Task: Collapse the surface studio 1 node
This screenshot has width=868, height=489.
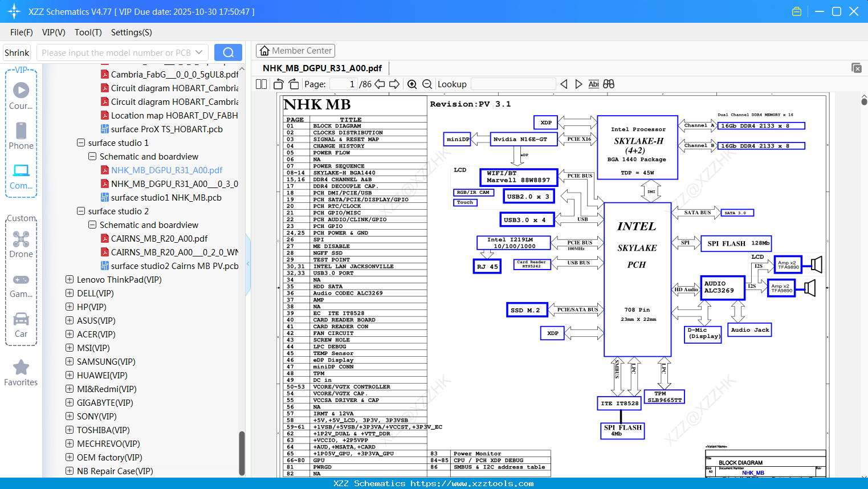Action: tap(81, 142)
